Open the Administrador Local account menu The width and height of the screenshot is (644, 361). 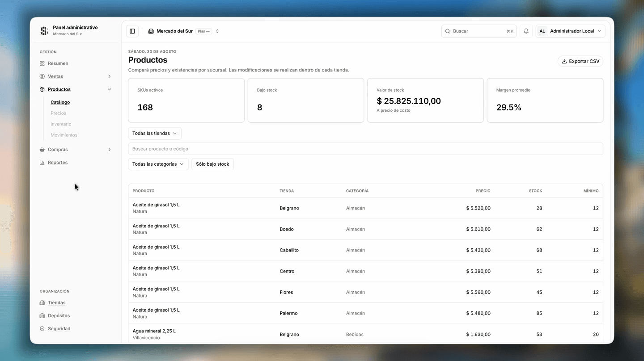[x=571, y=31]
